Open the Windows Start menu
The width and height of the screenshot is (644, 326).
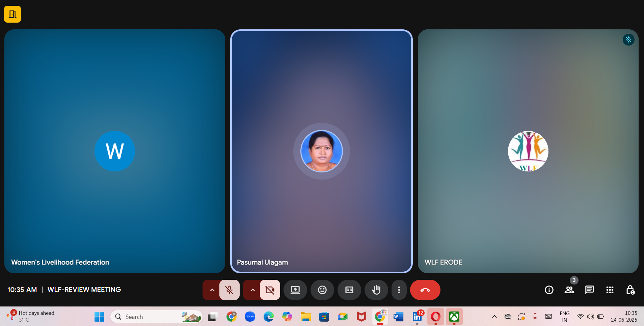99,317
